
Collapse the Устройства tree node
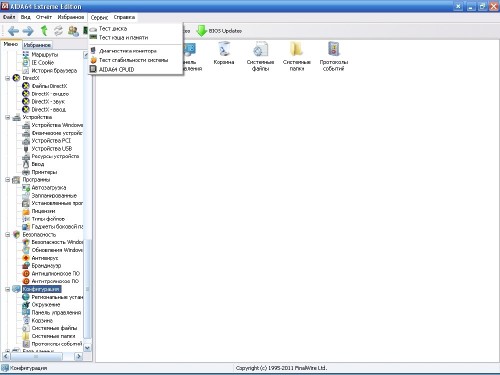(7, 117)
